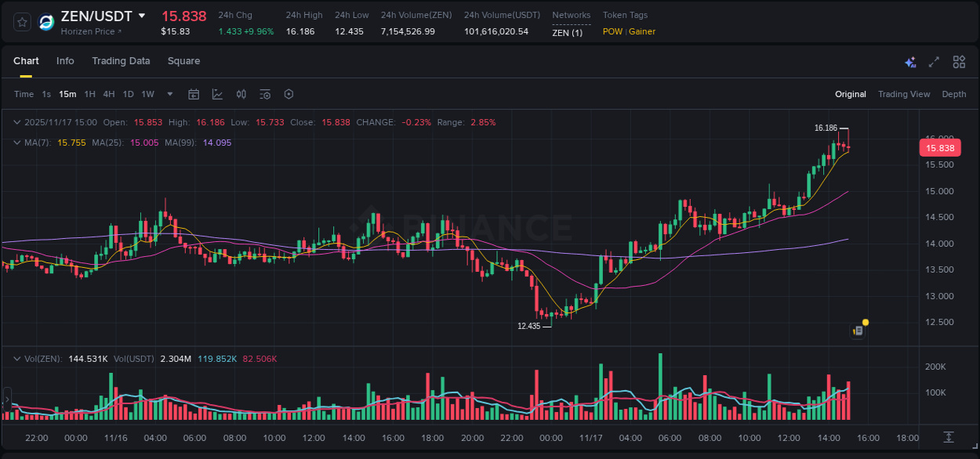Image resolution: width=980 pixels, height=459 pixels.
Task: Switch to Trading View chart mode
Action: (904, 94)
